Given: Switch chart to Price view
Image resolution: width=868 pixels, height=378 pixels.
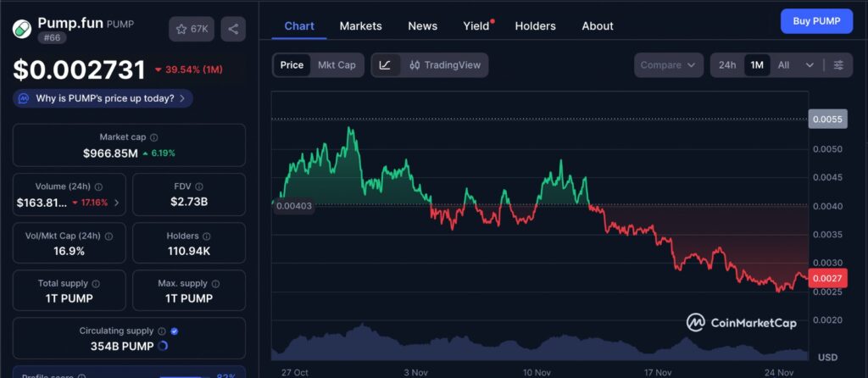Looking at the screenshot, I should point(292,64).
